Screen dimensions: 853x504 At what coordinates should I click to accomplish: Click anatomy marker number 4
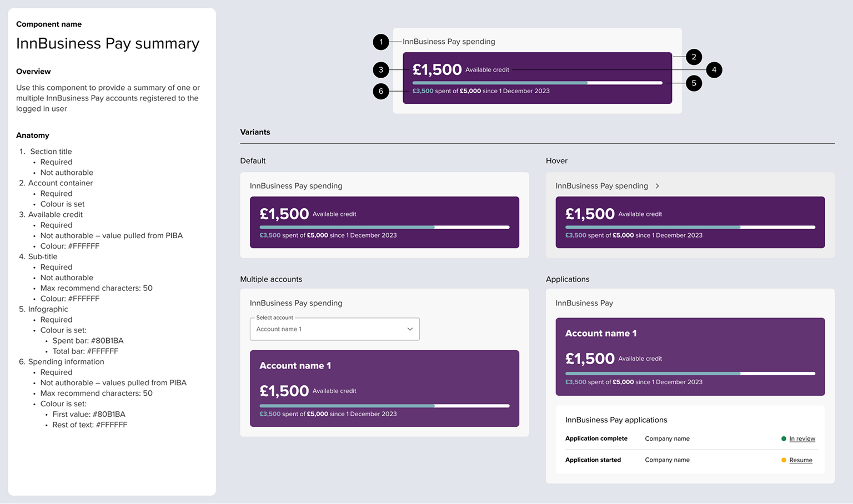pyautogui.click(x=714, y=70)
